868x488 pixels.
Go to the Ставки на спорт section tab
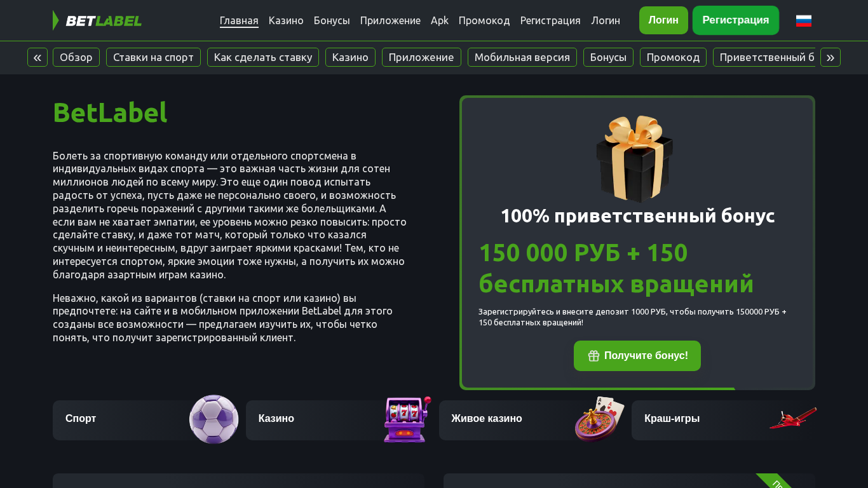pyautogui.click(x=153, y=57)
